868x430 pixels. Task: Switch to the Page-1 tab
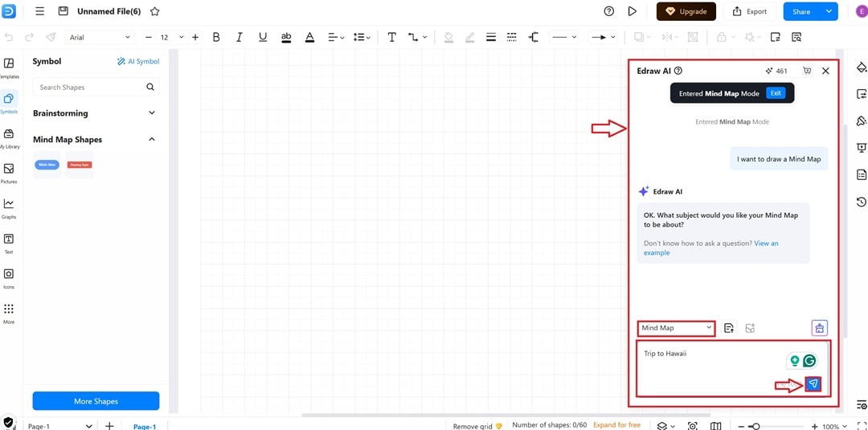(145, 426)
